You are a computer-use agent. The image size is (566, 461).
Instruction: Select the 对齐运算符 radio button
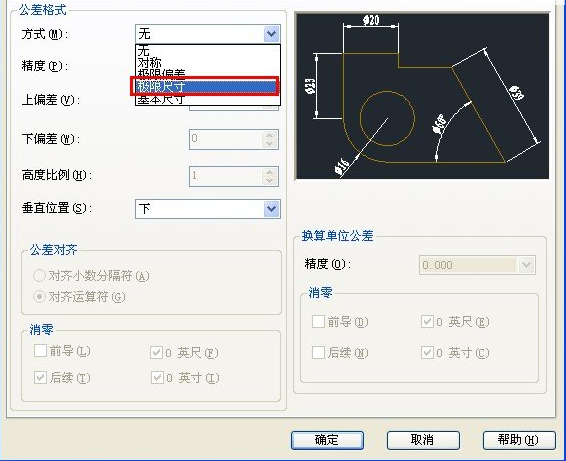39,297
